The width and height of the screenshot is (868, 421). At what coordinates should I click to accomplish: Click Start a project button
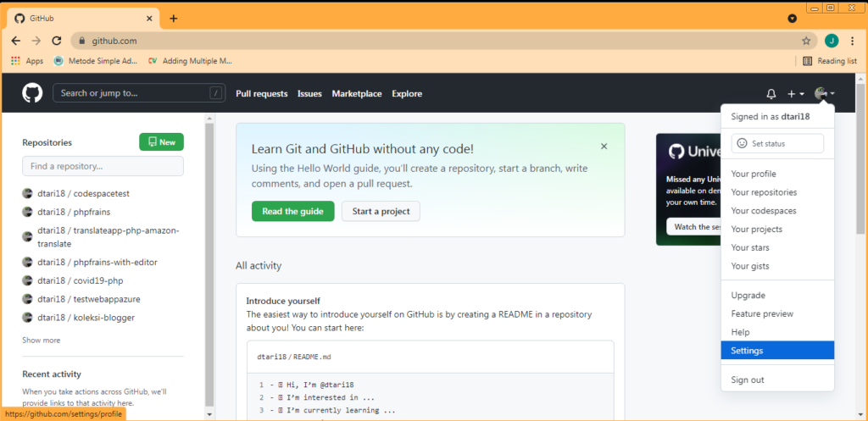(x=381, y=211)
